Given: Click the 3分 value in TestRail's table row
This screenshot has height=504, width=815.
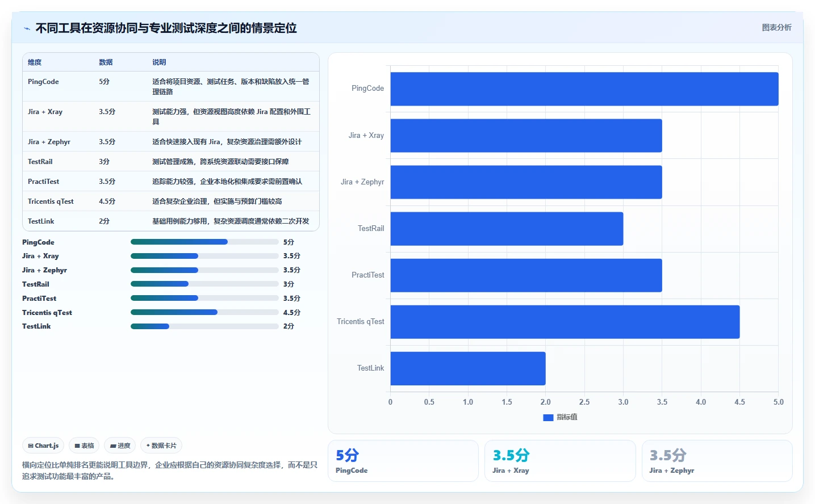Looking at the screenshot, I should 104,162.
